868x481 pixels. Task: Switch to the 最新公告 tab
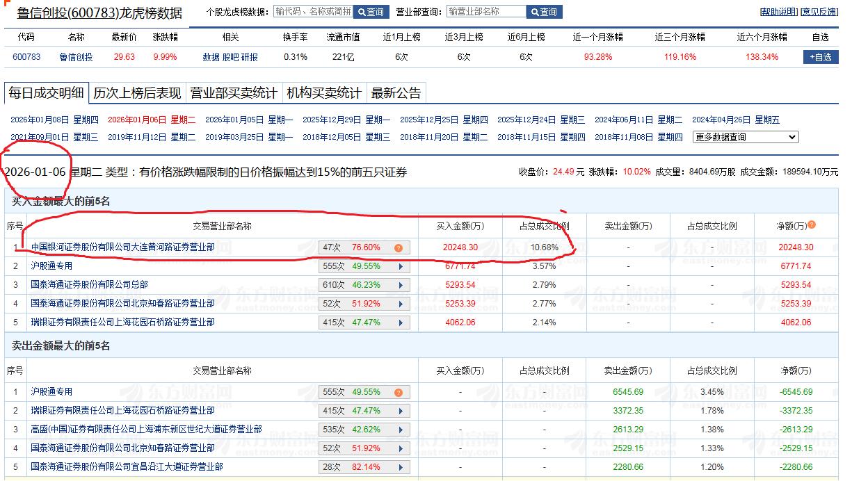click(396, 92)
